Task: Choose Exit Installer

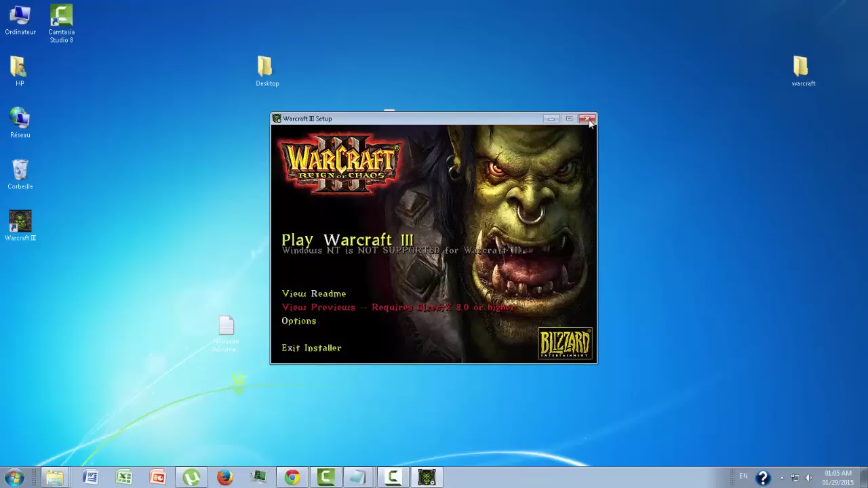Action: tap(311, 348)
